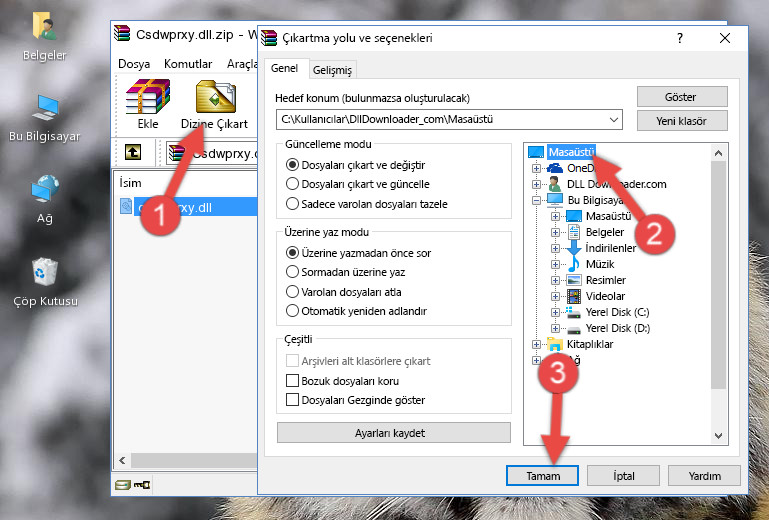Click the folder tree scrollbar down arrow
Screen dimensions: 769x520
718,436
